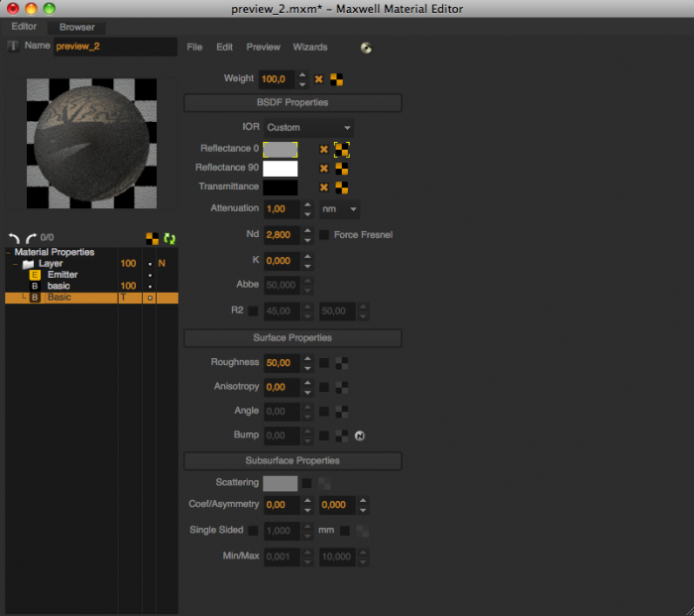The image size is (694, 616).
Task: Click the Emitter E icon in the tree
Action: tap(35, 275)
